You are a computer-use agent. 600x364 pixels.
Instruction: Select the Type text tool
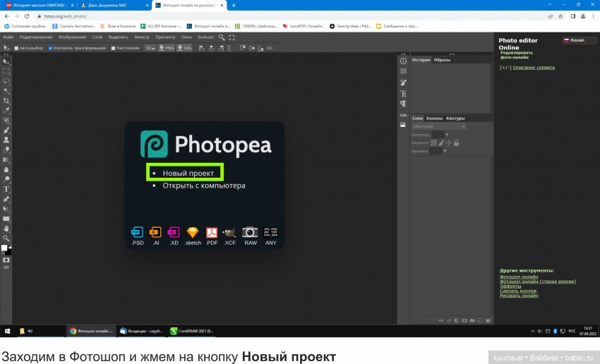6,189
